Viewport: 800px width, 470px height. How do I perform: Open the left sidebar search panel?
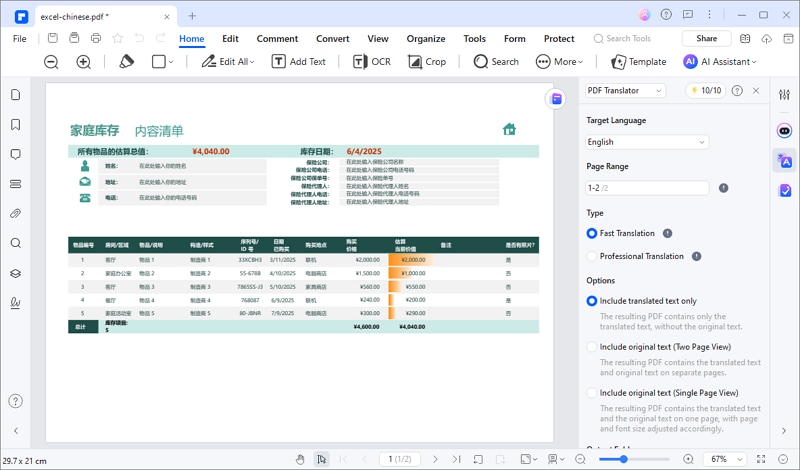(16, 243)
